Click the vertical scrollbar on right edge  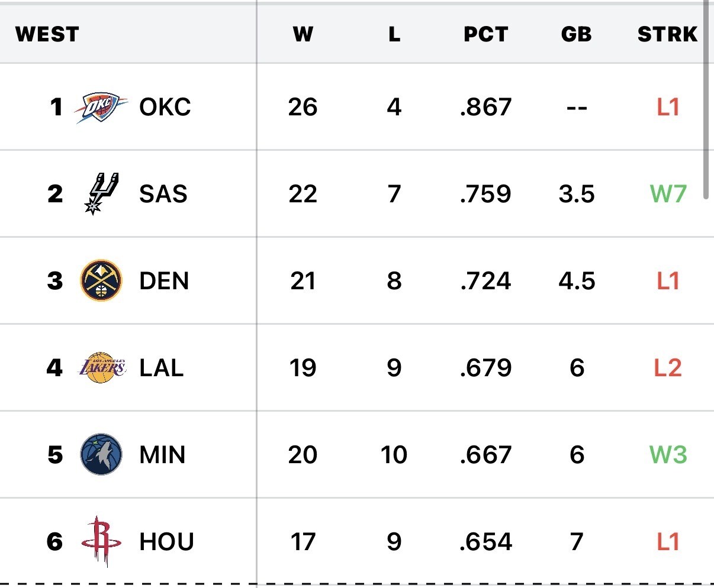(x=706, y=101)
